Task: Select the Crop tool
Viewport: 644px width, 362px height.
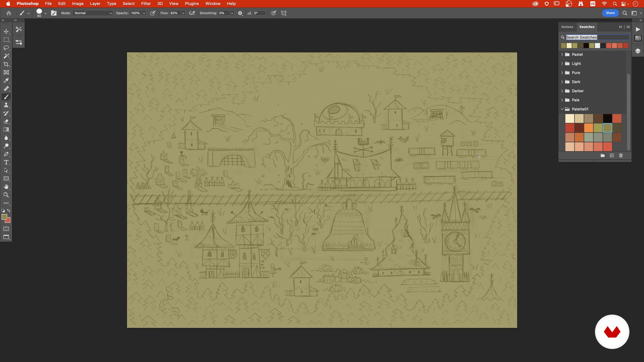Action: (x=6, y=64)
